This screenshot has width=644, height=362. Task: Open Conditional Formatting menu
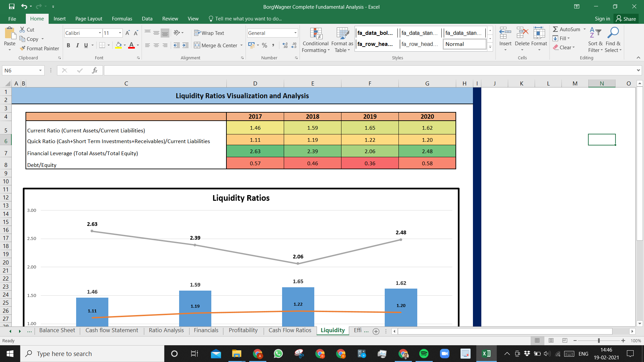coord(315,40)
